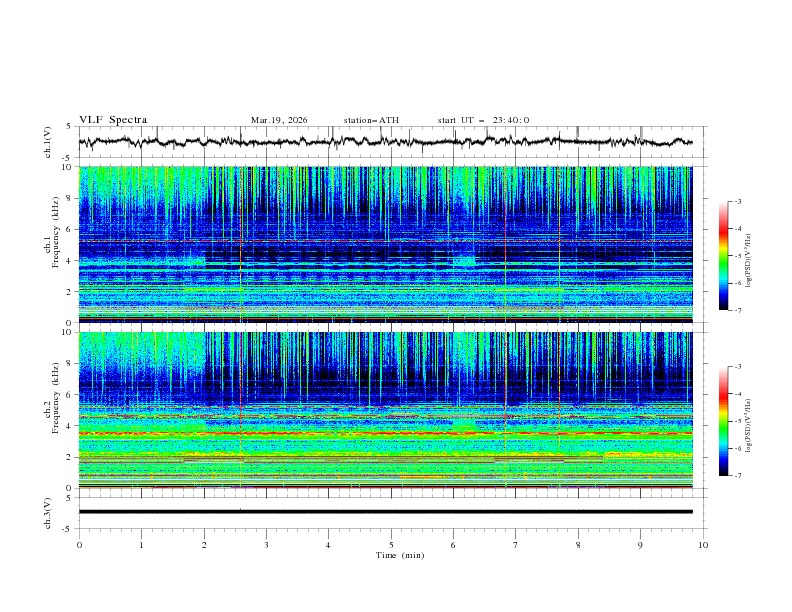Screen dimensions: 792x612
Task: Click the 'ch.1(V)' waveform axis label
Action: [x=48, y=142]
